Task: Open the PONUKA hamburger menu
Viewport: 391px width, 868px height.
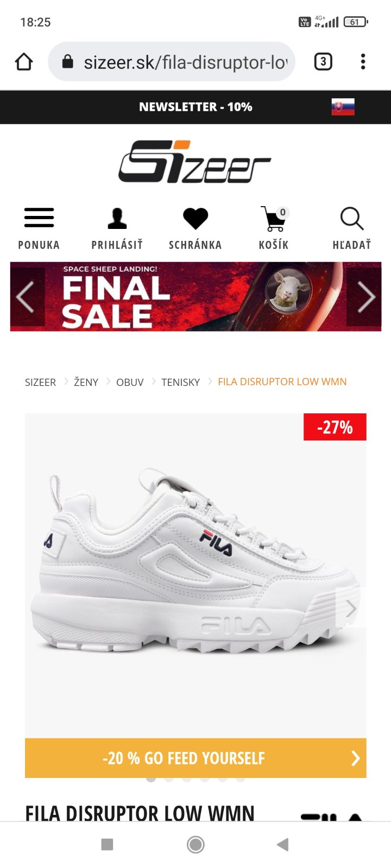Action: [39, 228]
